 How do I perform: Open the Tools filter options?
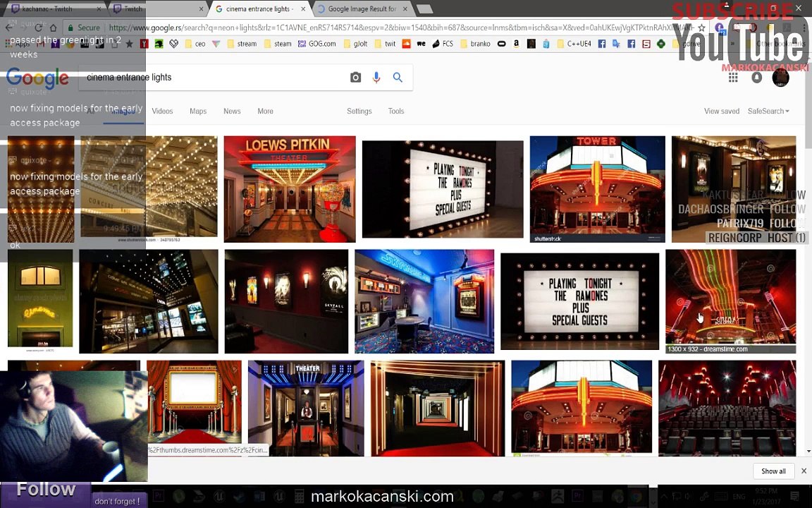pyautogui.click(x=396, y=111)
